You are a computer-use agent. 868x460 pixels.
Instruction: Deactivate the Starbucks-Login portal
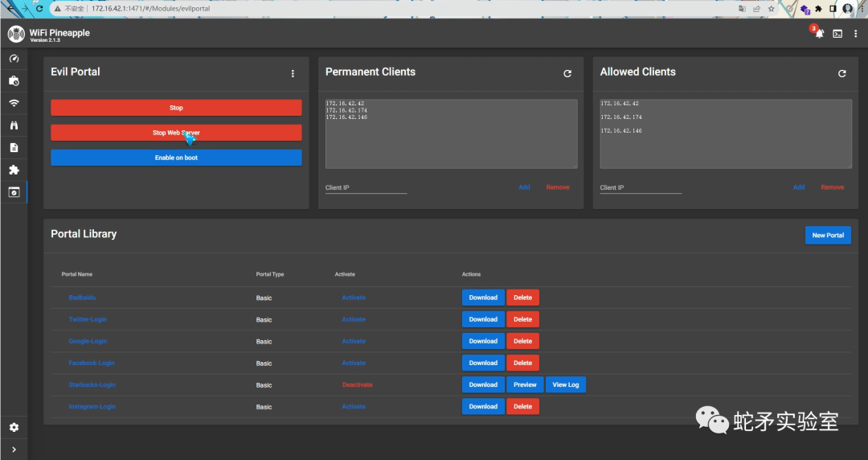pos(357,384)
